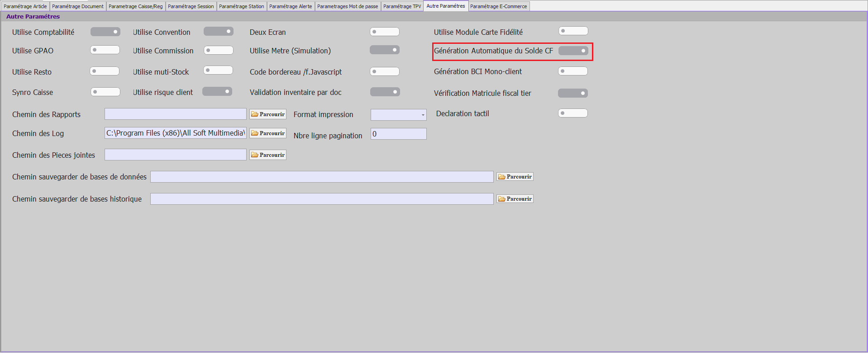Toggle Vérification Matricule fiscal tier switch

click(x=573, y=93)
